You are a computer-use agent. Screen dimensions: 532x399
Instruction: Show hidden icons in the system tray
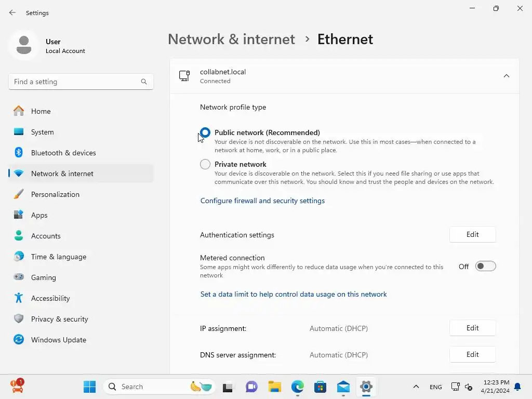click(416, 387)
